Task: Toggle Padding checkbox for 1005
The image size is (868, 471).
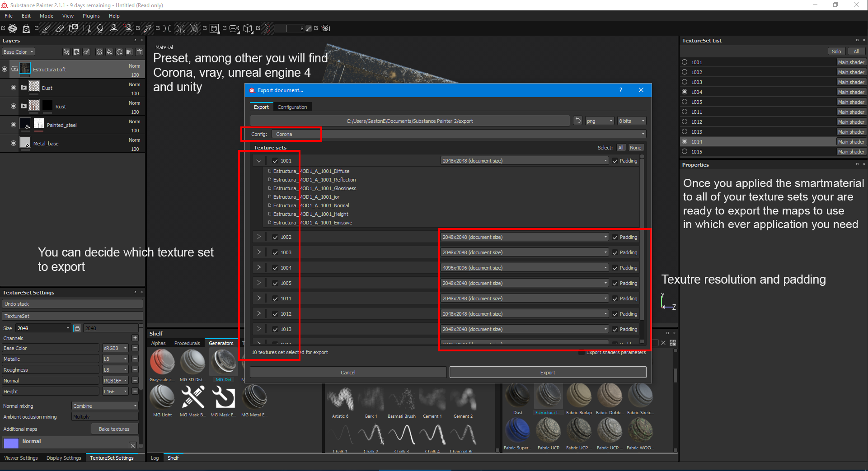Action: pos(615,283)
